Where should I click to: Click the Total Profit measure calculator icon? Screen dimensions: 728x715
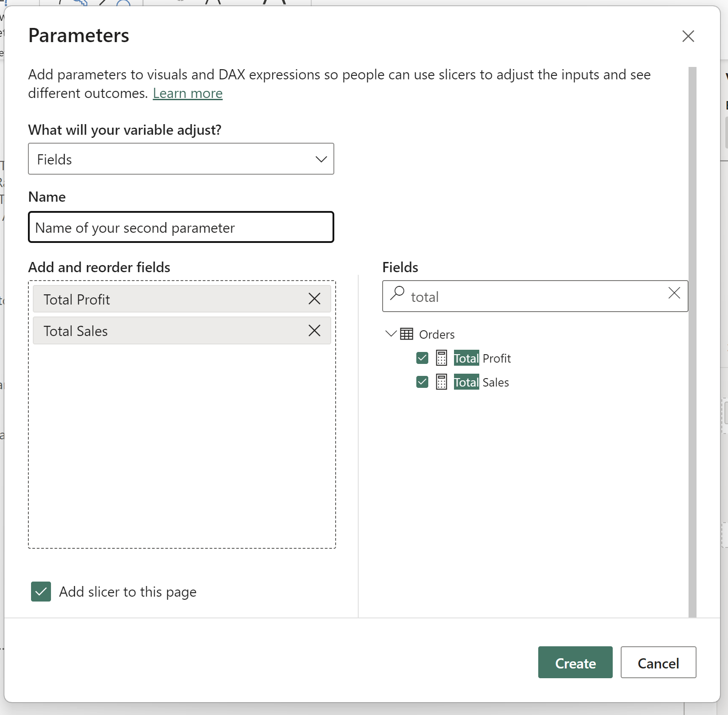441,358
